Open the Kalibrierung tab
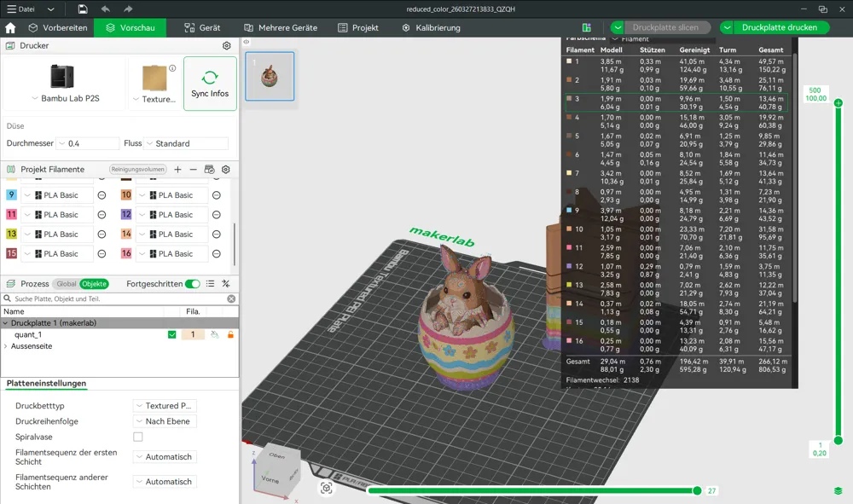 [x=431, y=28]
